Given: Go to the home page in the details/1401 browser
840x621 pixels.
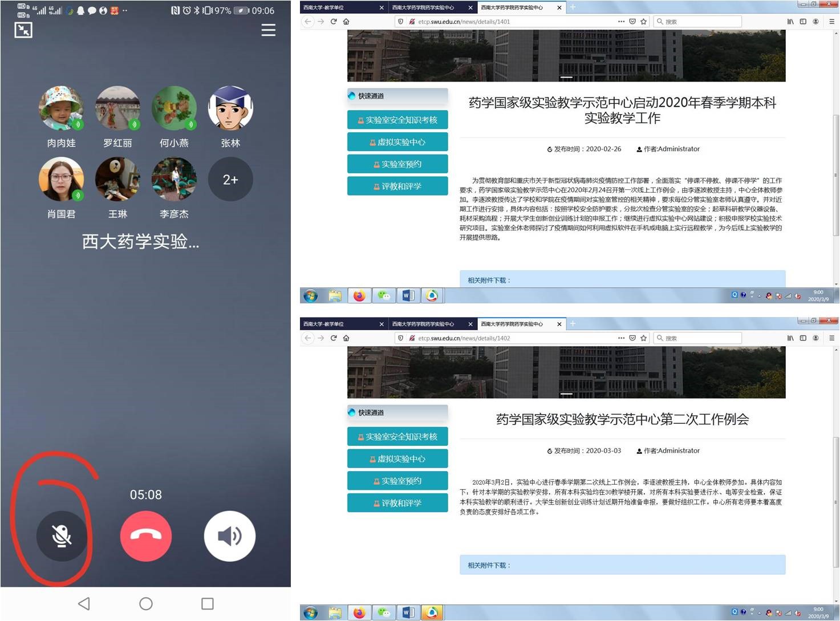Looking at the screenshot, I should [x=346, y=22].
